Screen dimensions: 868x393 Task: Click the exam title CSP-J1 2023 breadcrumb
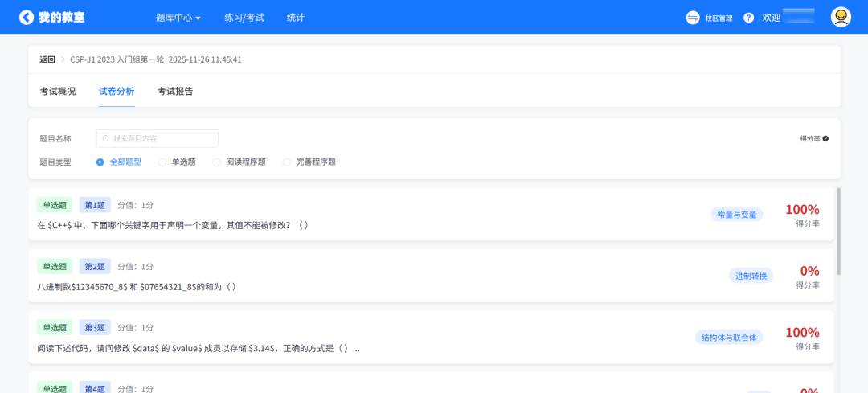pyautogui.click(x=156, y=59)
